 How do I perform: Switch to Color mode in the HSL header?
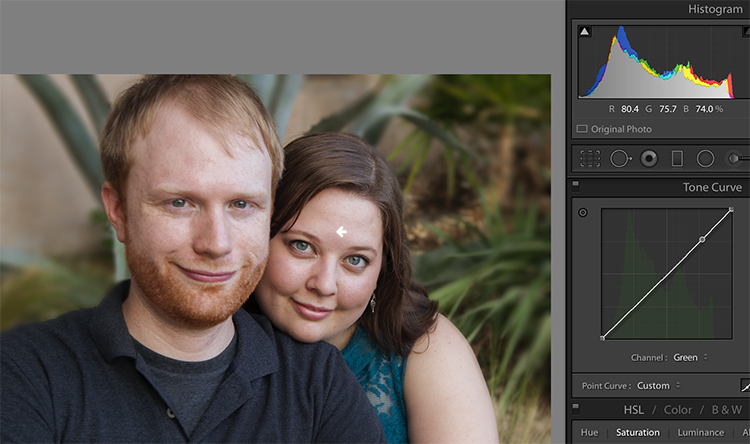pos(678,410)
